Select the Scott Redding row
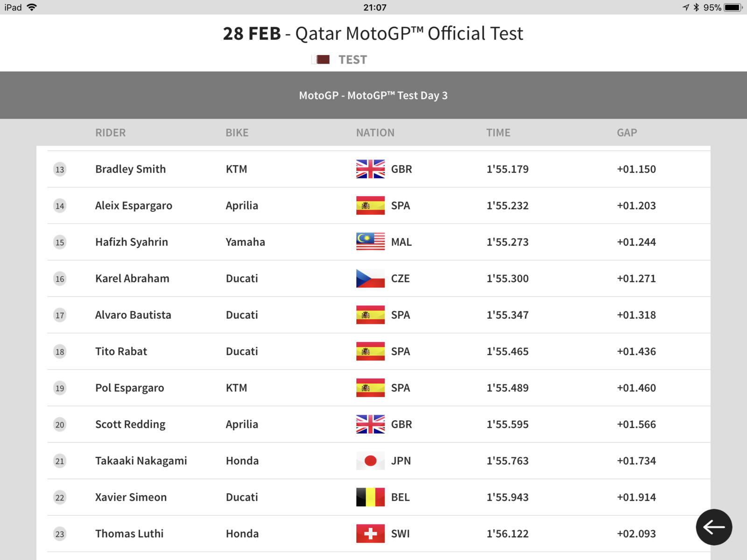 click(379, 424)
